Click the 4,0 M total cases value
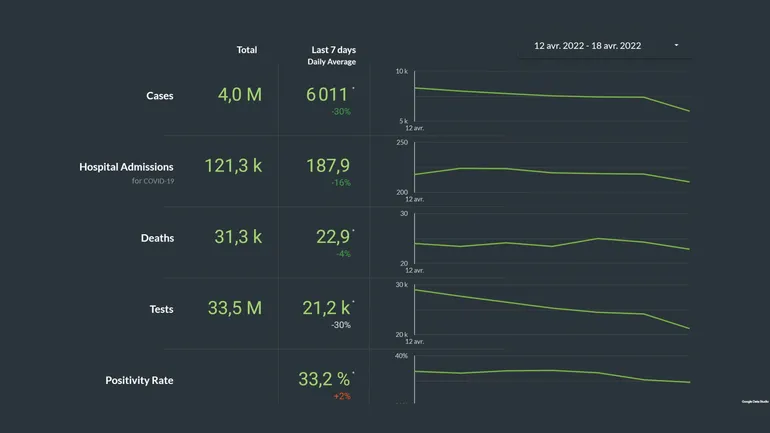770x433 pixels. click(x=240, y=95)
